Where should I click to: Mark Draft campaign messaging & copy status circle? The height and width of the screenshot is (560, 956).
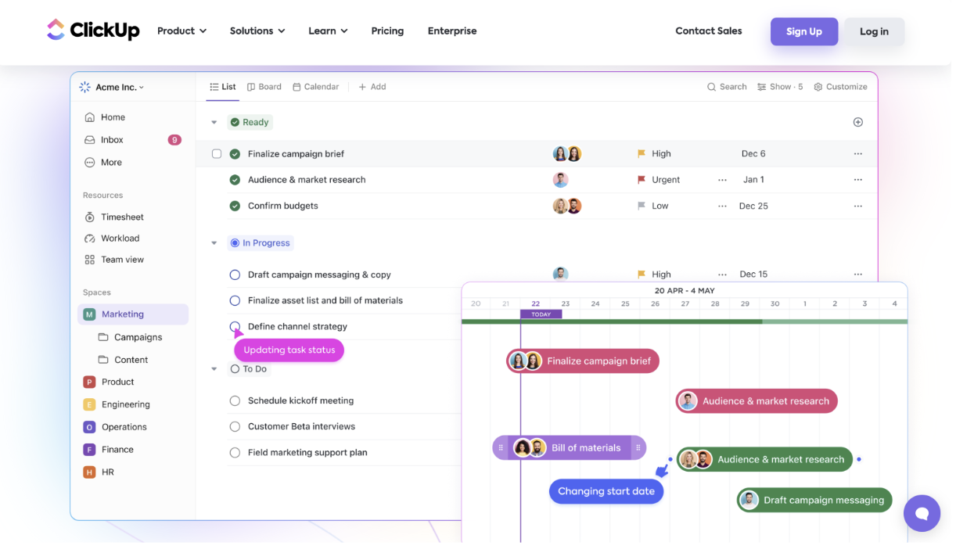tap(235, 275)
